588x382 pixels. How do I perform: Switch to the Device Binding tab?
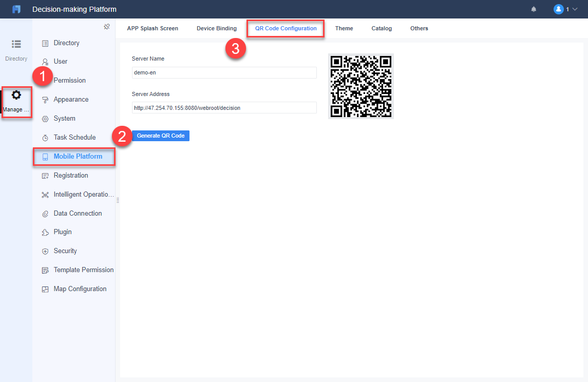tap(216, 28)
